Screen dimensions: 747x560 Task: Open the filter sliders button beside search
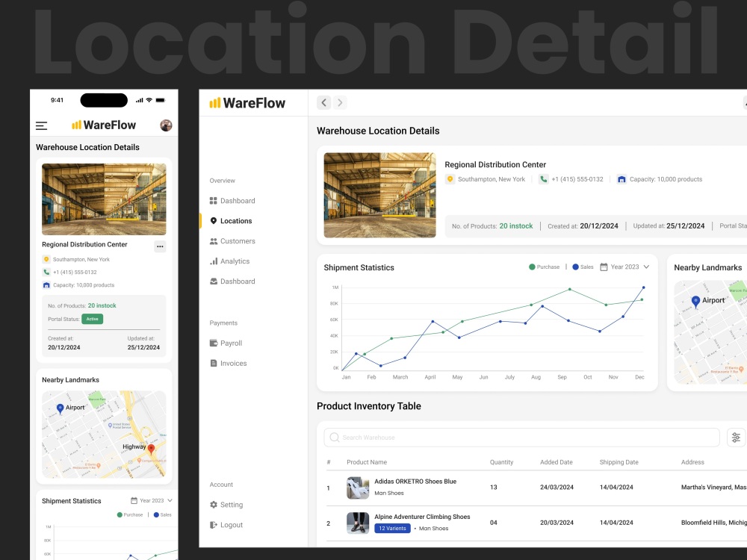(736, 438)
